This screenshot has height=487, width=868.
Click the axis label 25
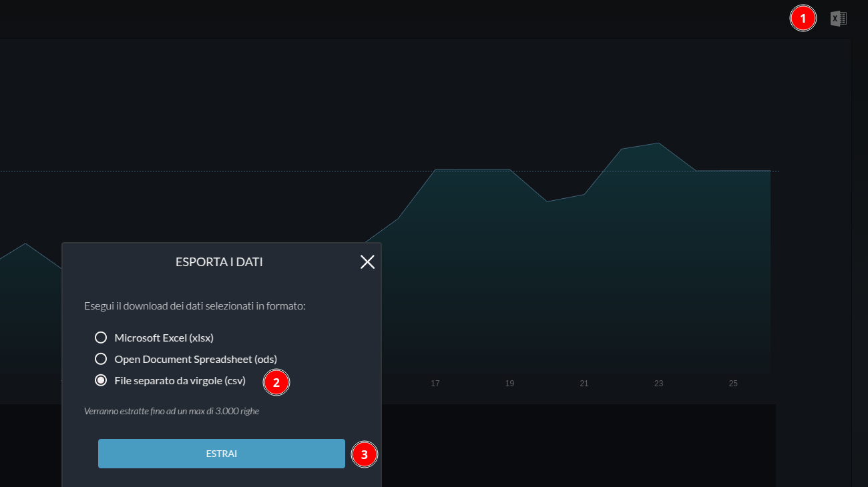[x=733, y=384]
